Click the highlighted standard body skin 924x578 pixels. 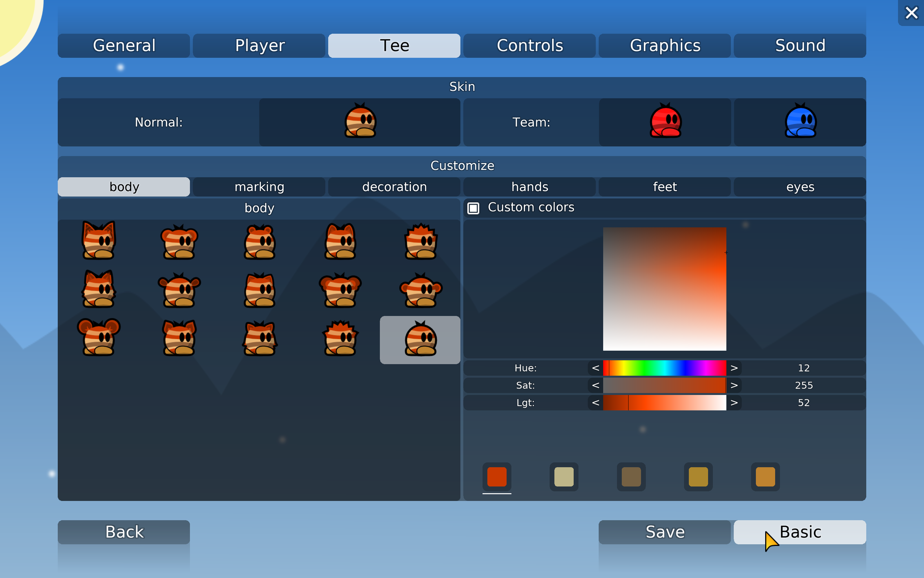pyautogui.click(x=420, y=340)
